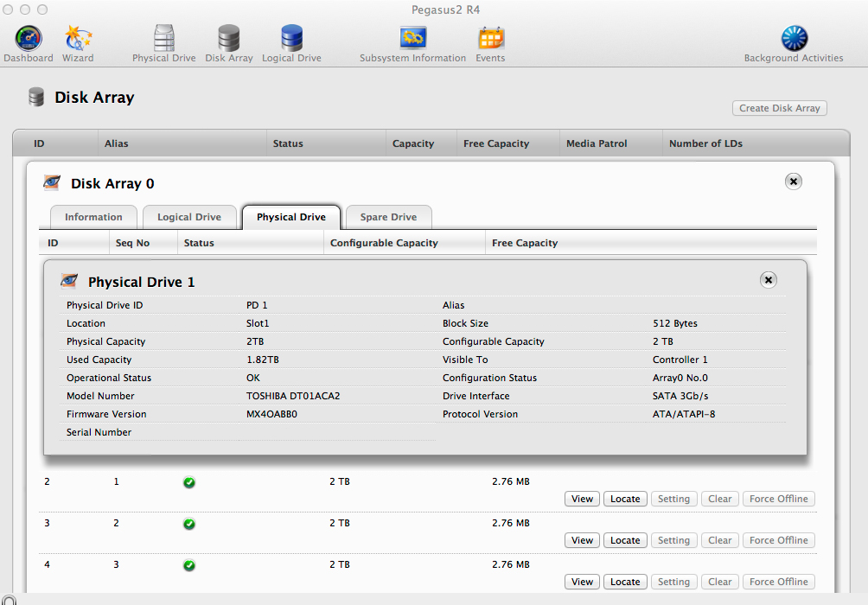Click the Disk Array heading cylinder icon
The width and height of the screenshot is (868, 605).
[x=36, y=97]
